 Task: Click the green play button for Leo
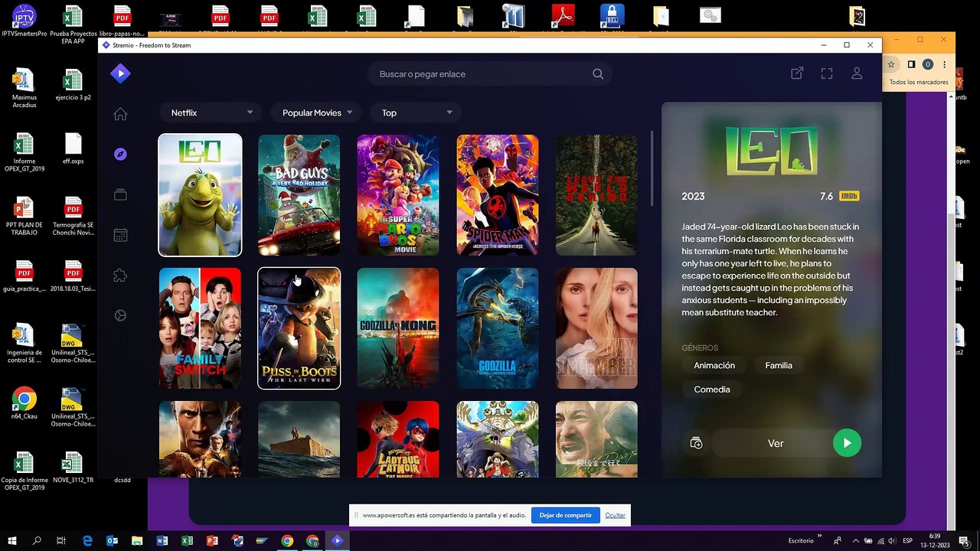[x=847, y=443]
